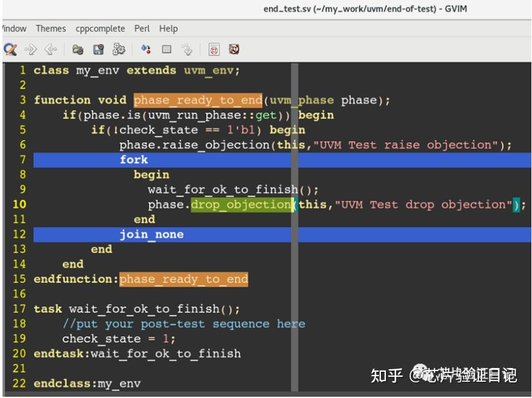532x398 pixels.
Task: Click the Find Previous arrow icon
Action: tap(51, 49)
